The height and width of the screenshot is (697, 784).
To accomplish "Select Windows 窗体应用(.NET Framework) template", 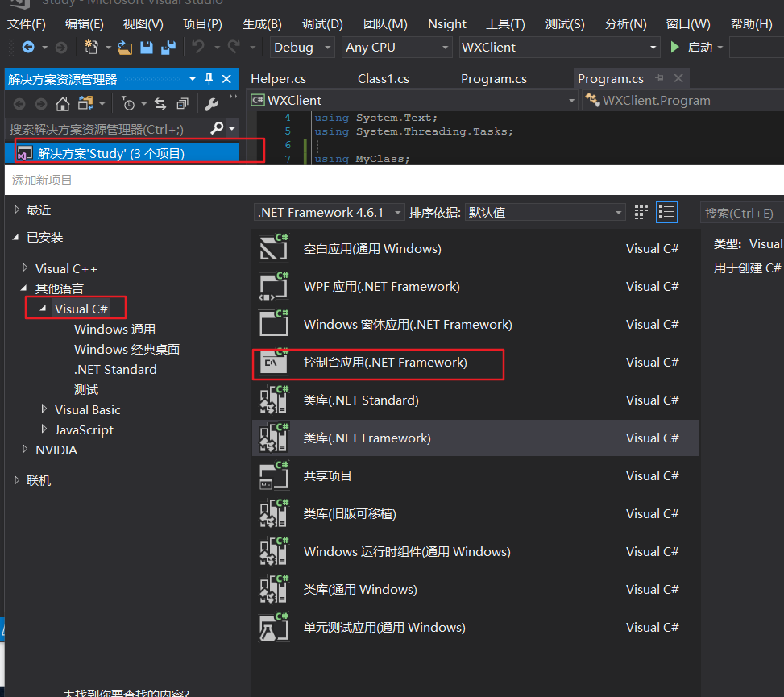I will point(475,325).
